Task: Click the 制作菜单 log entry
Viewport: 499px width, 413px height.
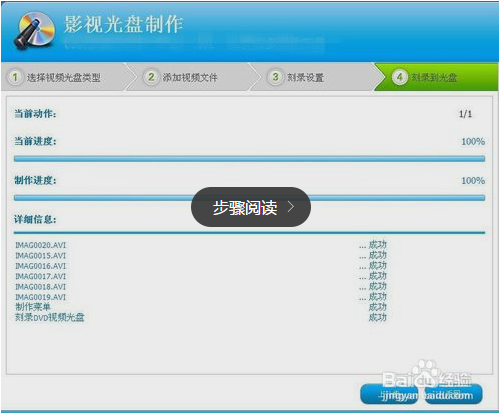Action: pos(33,307)
